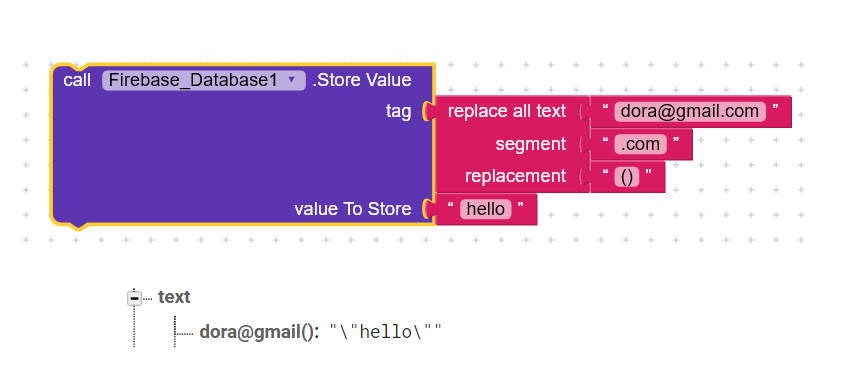This screenshot has height=389, width=849.
Task: Select the text tree label
Action: 174,297
